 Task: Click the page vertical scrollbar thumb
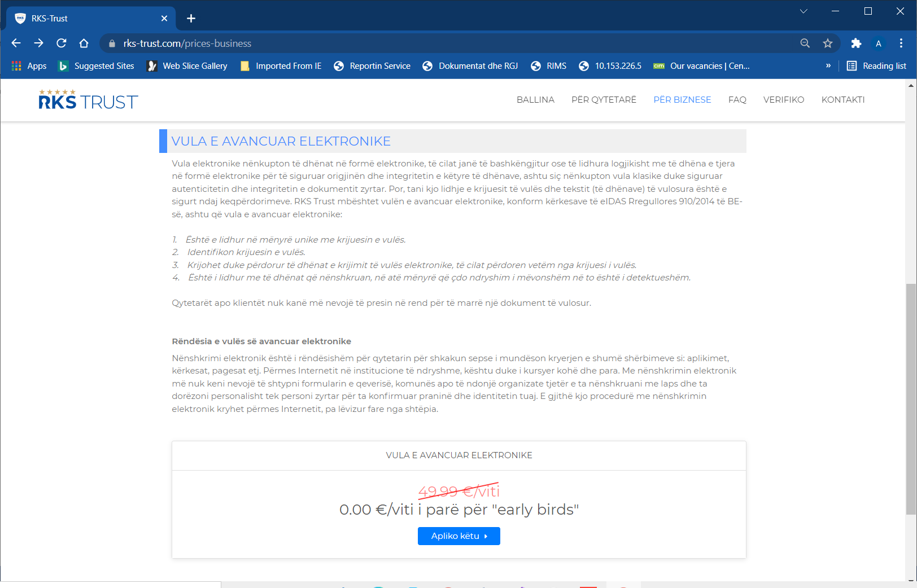click(911, 400)
